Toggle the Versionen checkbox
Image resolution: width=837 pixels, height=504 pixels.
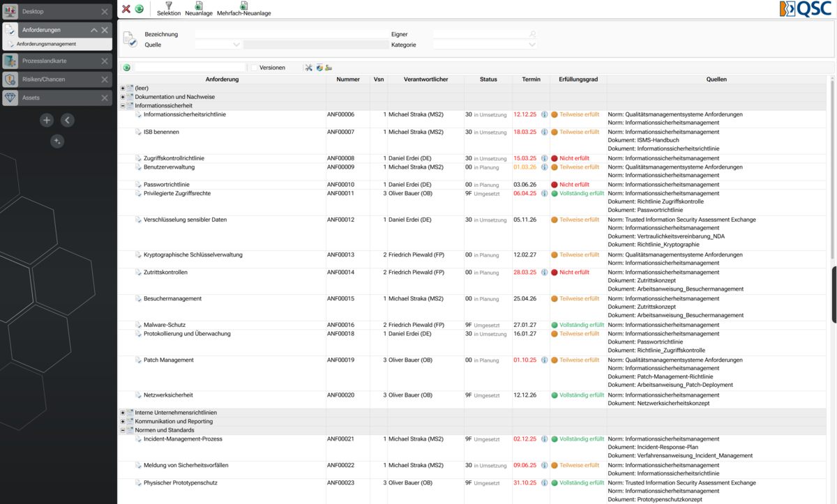[255, 68]
